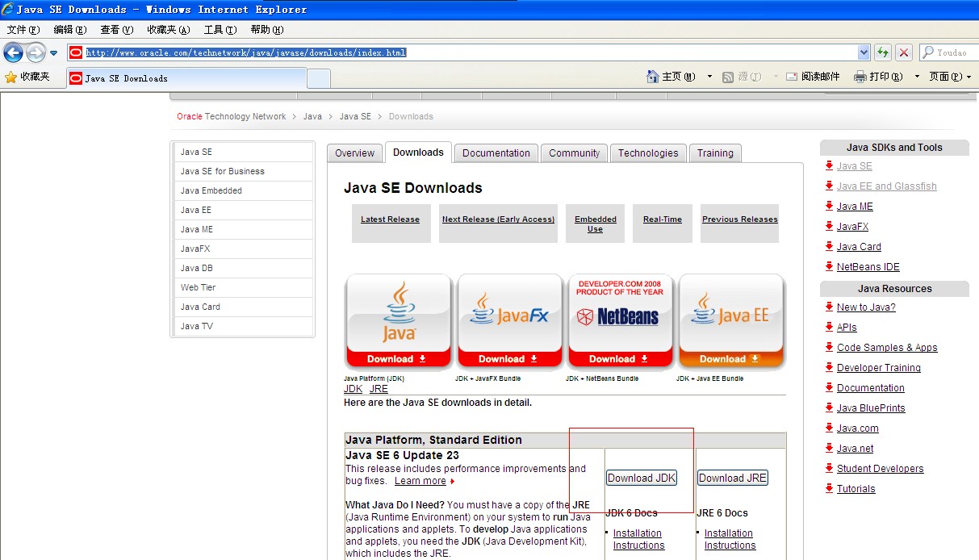Image resolution: width=979 pixels, height=560 pixels.
Task: Select the Java SE Downloads browser tab
Action: (186, 78)
